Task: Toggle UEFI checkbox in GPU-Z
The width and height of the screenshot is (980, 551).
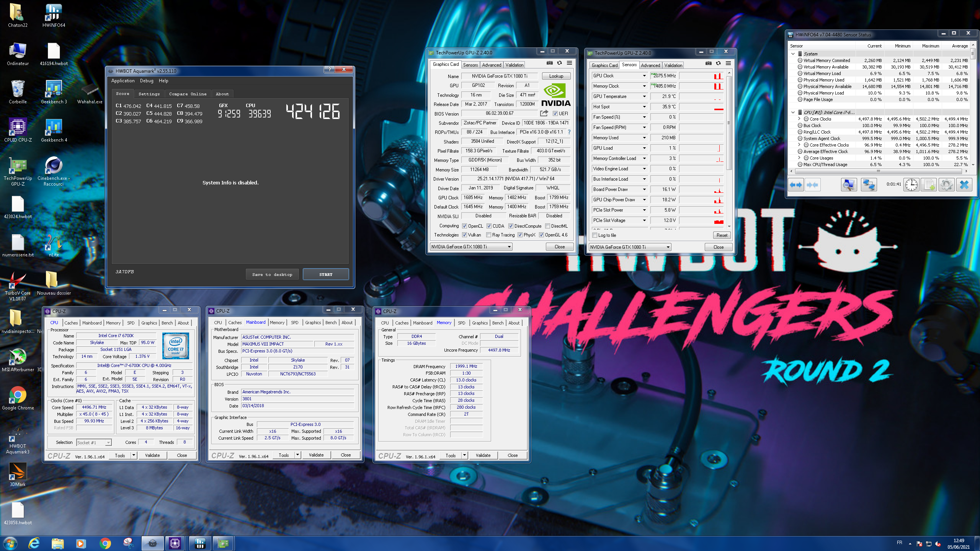Action: 555,113
